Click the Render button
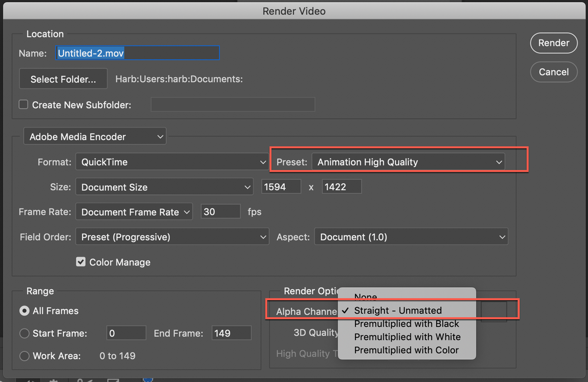The width and height of the screenshot is (588, 382). [x=553, y=43]
